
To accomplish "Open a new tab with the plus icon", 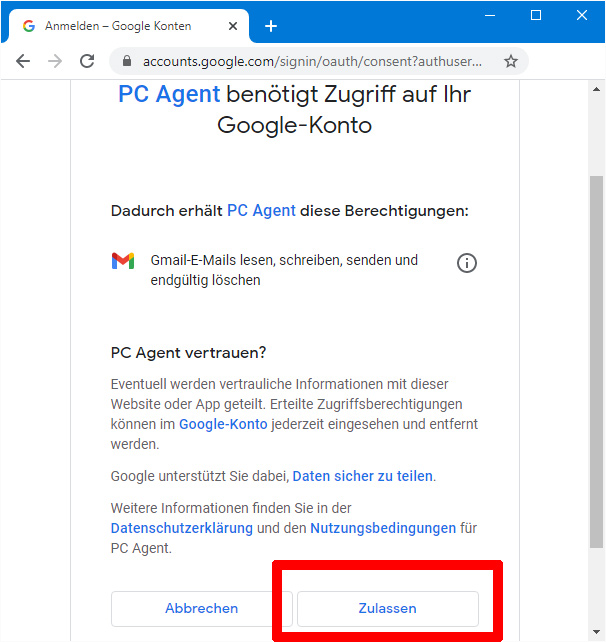I will pos(271,26).
